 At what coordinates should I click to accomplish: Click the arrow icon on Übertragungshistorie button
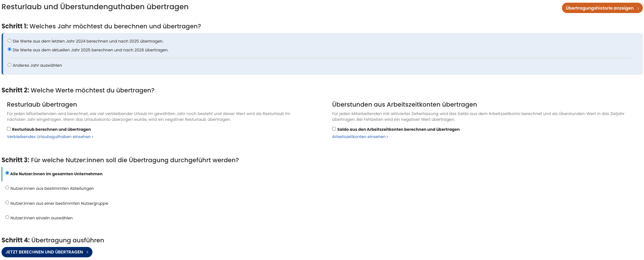click(x=638, y=8)
